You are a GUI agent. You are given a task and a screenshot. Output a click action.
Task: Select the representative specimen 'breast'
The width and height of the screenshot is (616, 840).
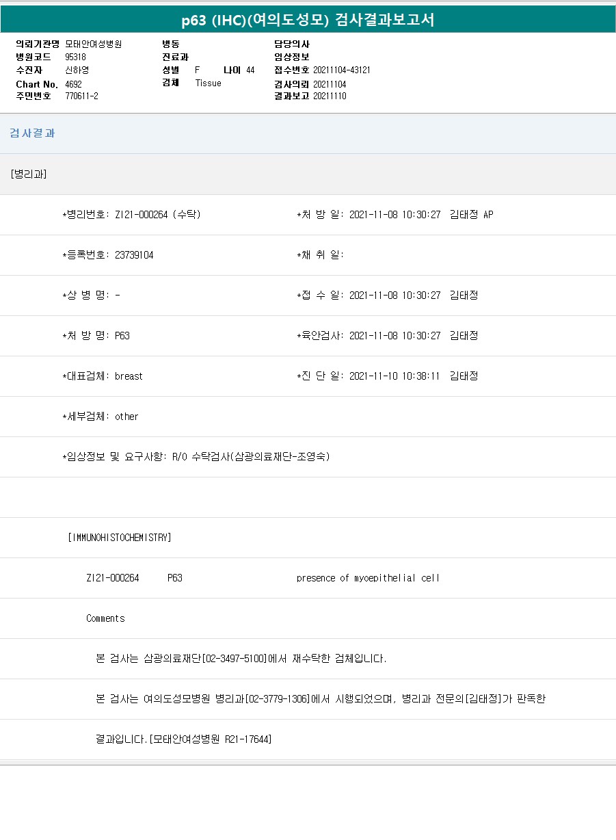coord(129,376)
